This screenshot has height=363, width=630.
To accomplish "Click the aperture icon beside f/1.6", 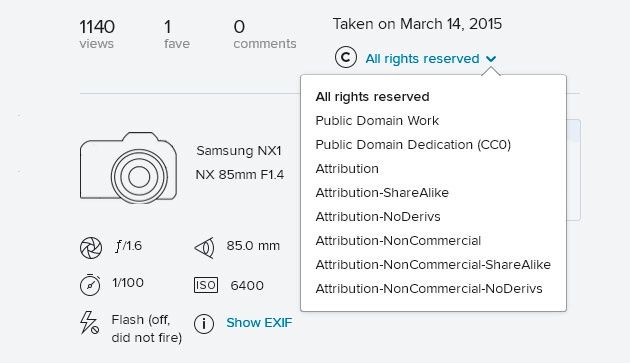I will coord(91,248).
